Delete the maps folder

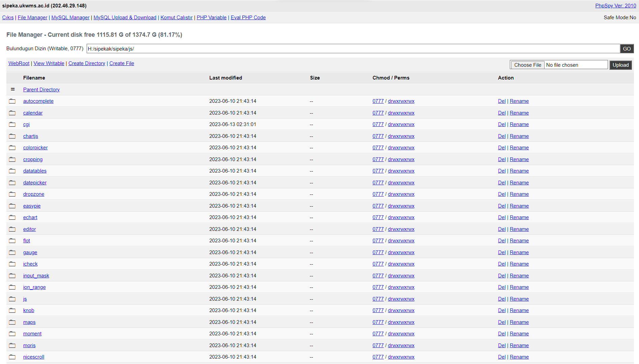(x=502, y=322)
